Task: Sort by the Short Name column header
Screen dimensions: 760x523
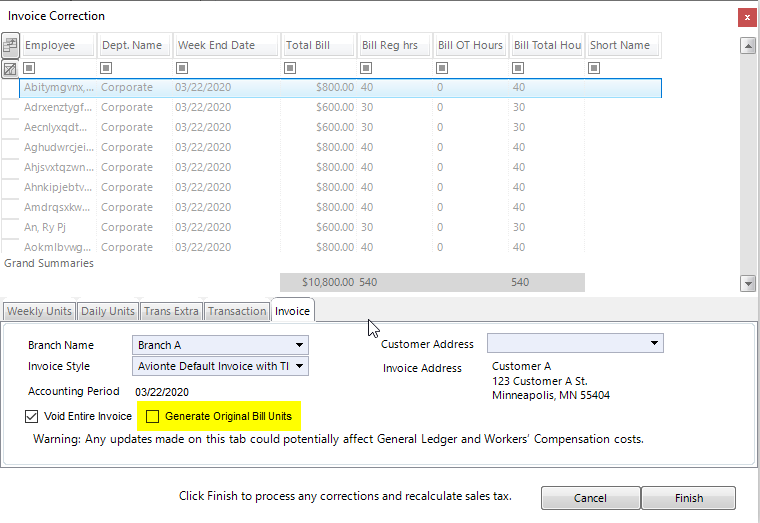Action: [x=623, y=45]
